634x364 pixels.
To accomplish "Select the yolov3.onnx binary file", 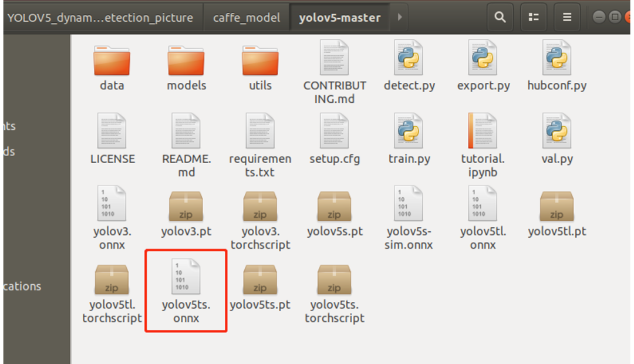I will 112,203.
